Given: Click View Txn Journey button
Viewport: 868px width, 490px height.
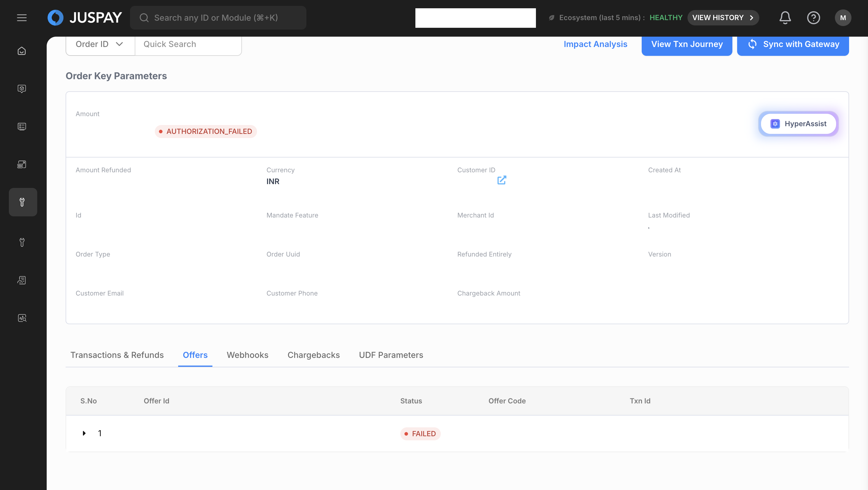Looking at the screenshot, I should pyautogui.click(x=686, y=44).
